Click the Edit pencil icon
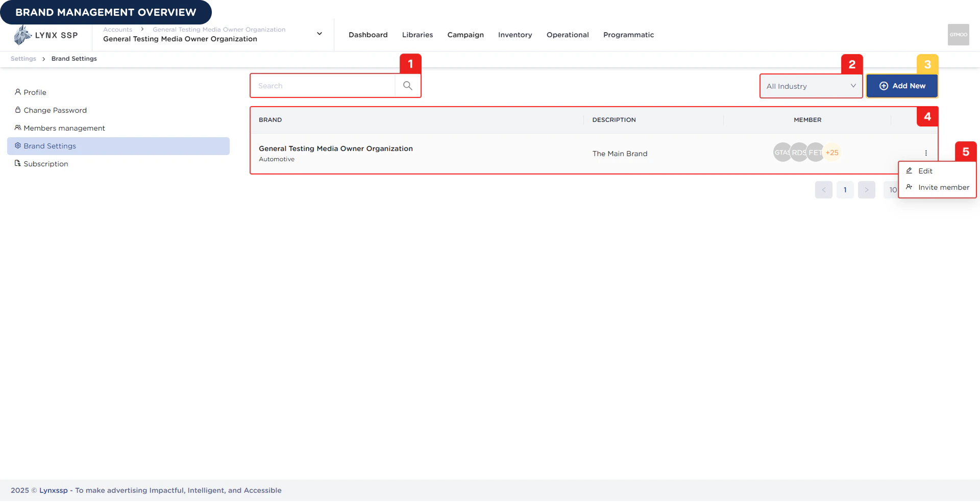980x502 pixels. point(909,170)
